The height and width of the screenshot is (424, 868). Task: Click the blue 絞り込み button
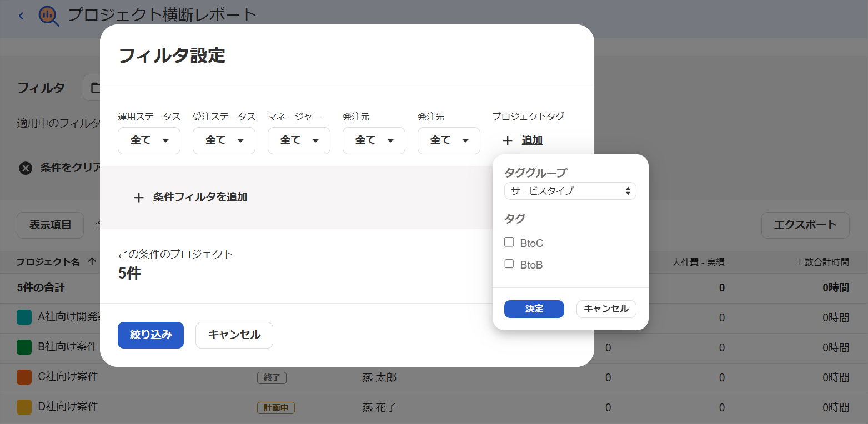150,335
